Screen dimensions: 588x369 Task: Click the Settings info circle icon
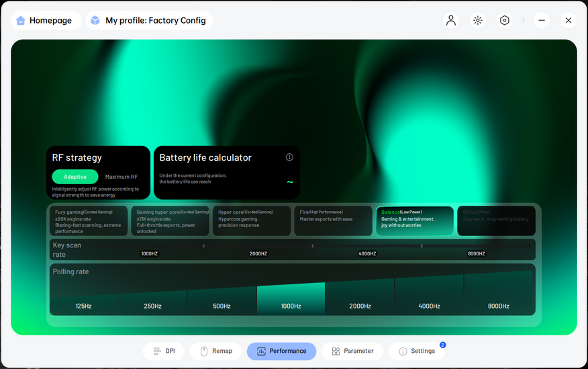click(x=403, y=352)
